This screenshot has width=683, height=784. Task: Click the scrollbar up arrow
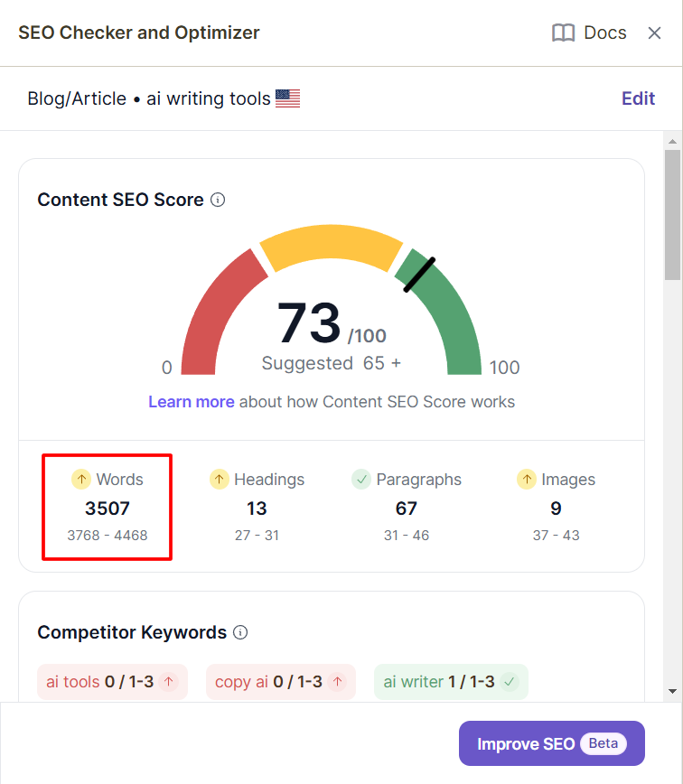(x=672, y=141)
